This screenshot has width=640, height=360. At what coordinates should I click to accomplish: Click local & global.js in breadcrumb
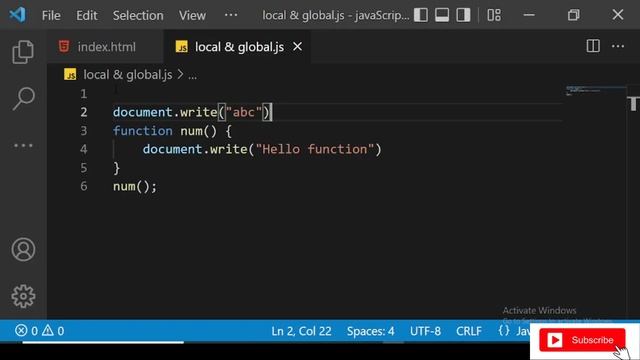pos(128,75)
